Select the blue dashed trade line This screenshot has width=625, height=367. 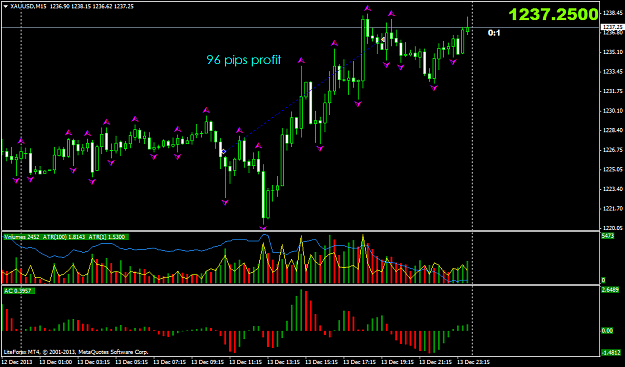pyautogui.click(x=303, y=96)
